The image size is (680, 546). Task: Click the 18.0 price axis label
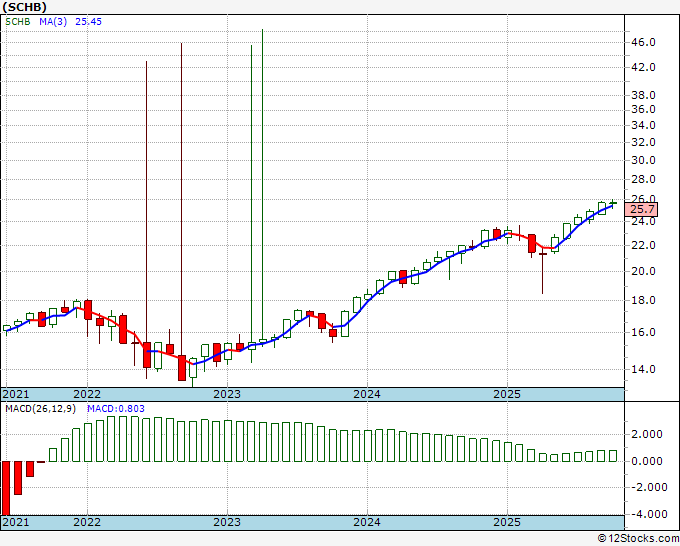643,301
